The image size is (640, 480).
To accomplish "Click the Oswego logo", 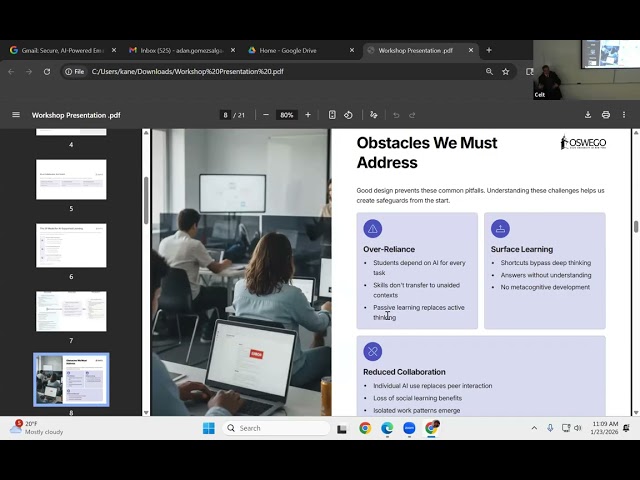I will pos(583,142).
